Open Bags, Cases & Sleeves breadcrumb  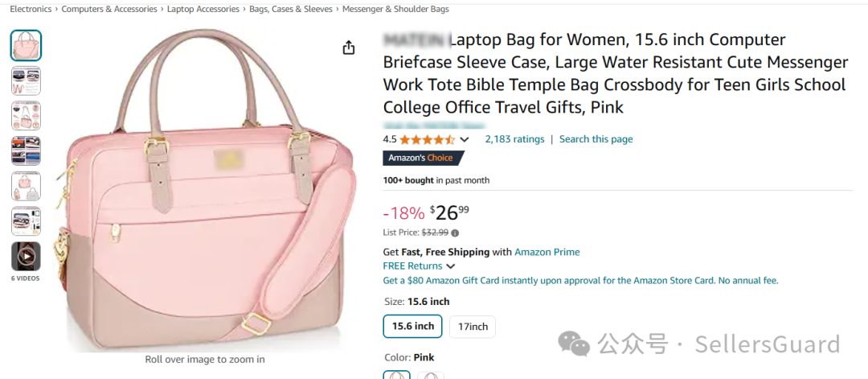(x=291, y=10)
